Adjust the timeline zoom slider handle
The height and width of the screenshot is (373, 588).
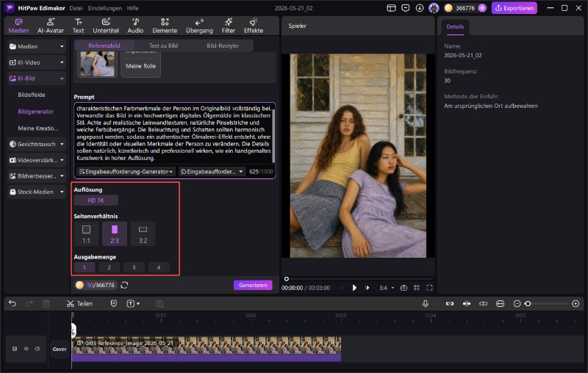point(528,303)
